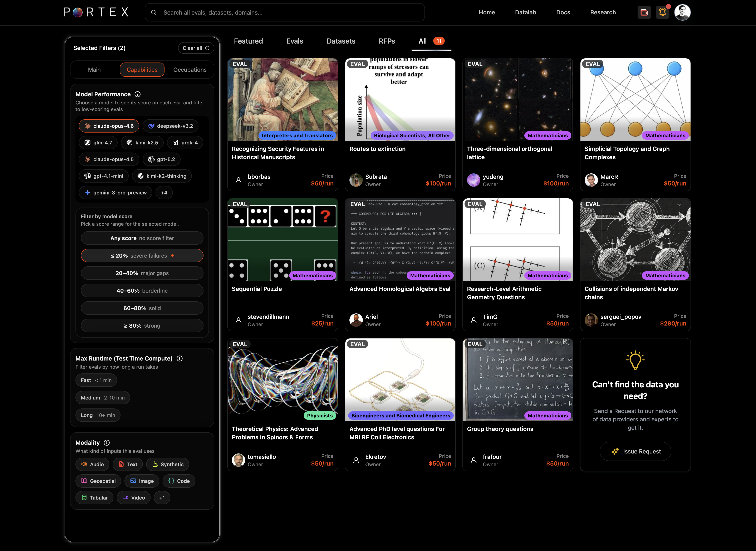Toggle the deepseek-v3.2 model chip
Screen dimensions: 756x551
(171, 126)
